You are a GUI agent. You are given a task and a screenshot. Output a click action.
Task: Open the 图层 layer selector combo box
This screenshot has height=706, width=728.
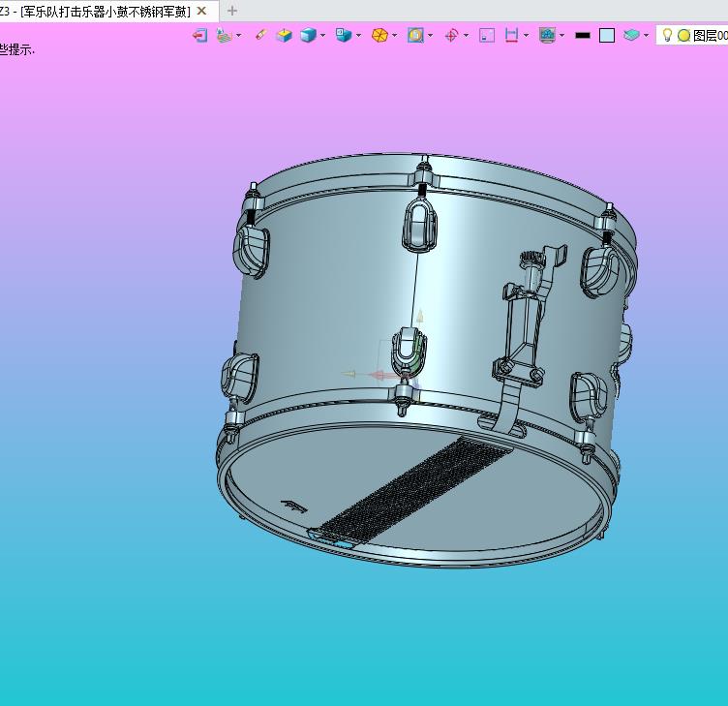pyautogui.click(x=692, y=35)
